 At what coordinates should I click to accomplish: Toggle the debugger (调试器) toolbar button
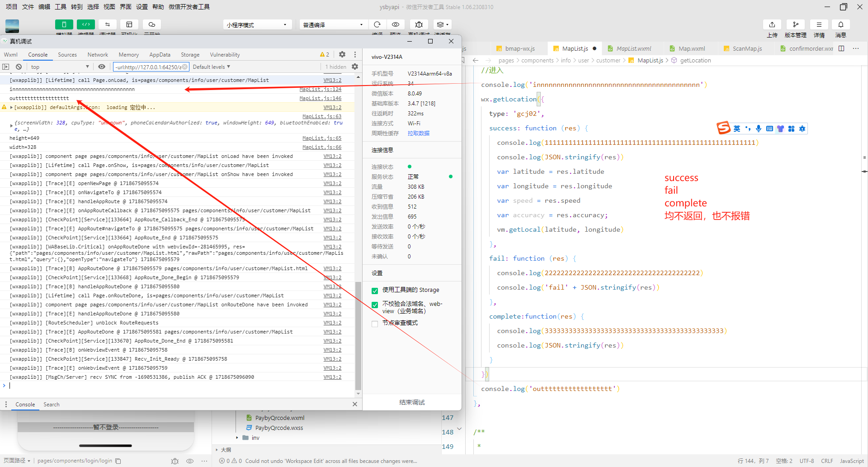click(108, 24)
